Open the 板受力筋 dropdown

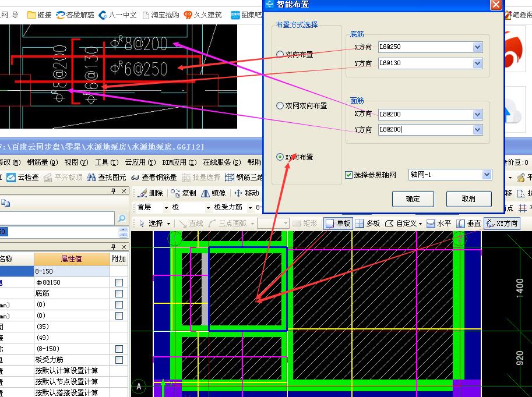250,207
